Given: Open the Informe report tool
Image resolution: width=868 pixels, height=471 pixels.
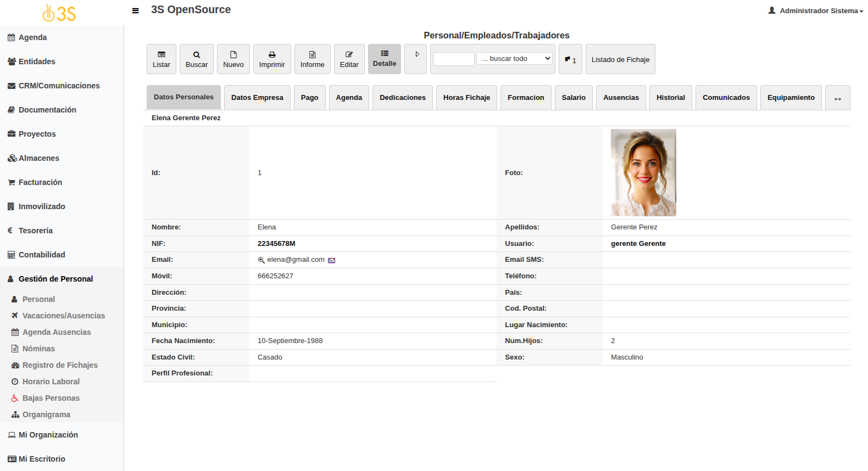Looking at the screenshot, I should [x=312, y=59].
